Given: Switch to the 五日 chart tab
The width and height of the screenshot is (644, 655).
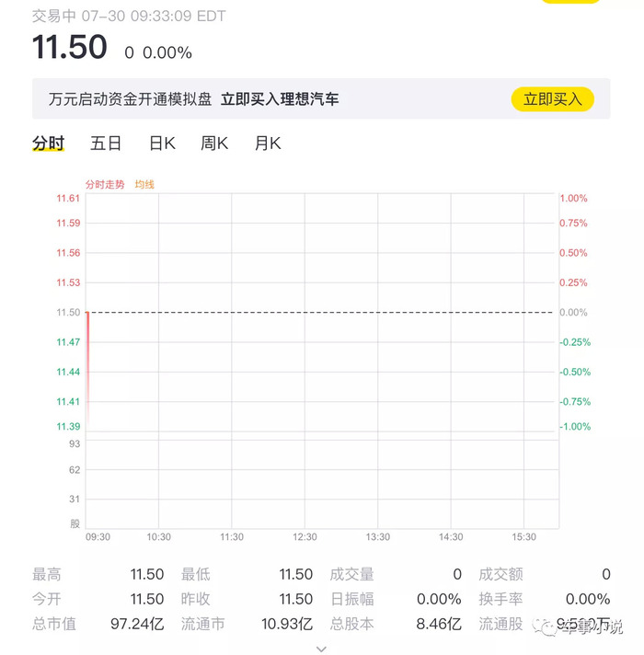Looking at the screenshot, I should (106, 144).
